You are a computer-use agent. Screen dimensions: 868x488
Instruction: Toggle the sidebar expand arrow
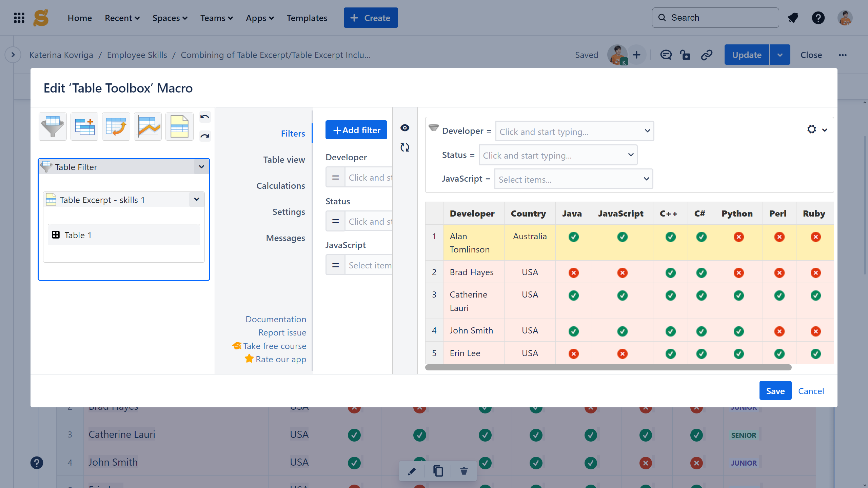pyautogui.click(x=13, y=55)
